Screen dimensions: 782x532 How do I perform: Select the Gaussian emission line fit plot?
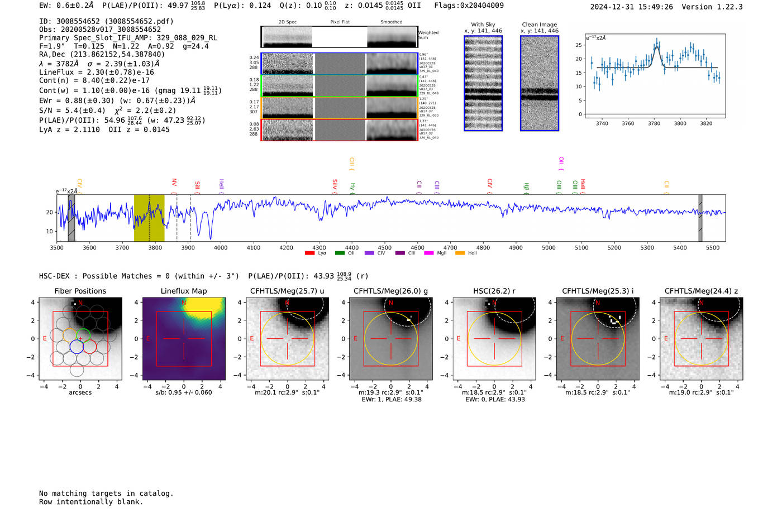(655, 76)
